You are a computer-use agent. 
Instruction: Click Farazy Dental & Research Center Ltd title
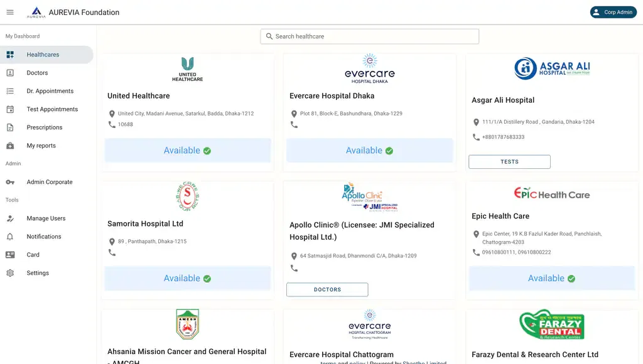point(535,355)
